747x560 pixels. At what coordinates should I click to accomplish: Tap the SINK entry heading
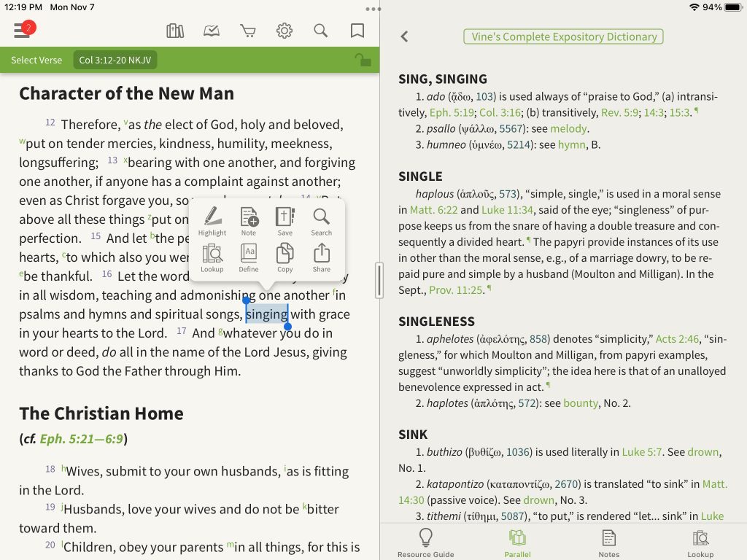pos(413,435)
